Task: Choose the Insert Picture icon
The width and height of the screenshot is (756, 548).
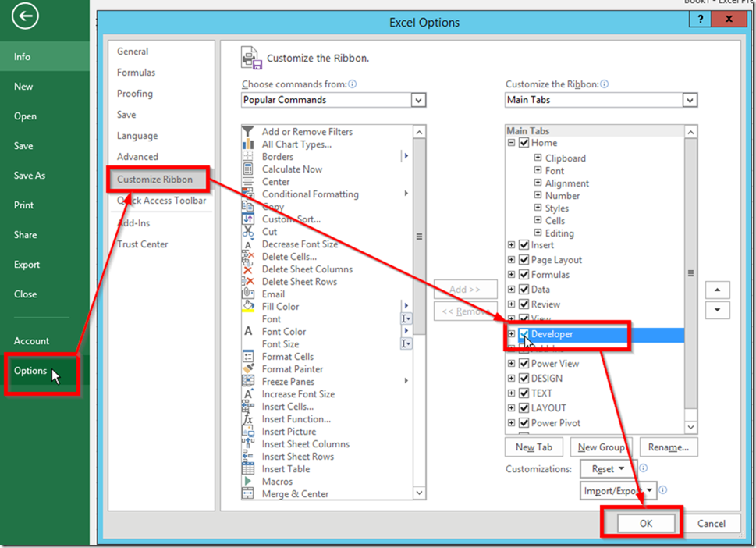Action: (x=248, y=431)
